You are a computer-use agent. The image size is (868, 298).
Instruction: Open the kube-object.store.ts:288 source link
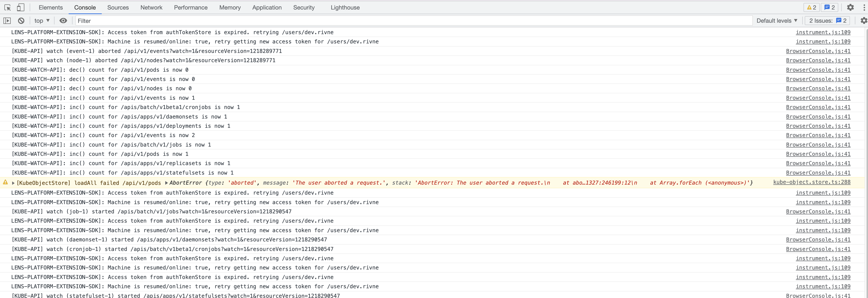[x=811, y=182]
